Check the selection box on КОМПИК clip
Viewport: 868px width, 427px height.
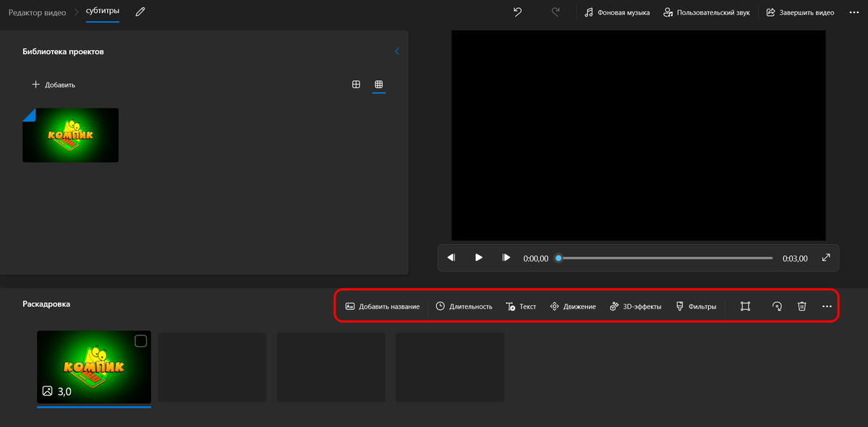[141, 340]
